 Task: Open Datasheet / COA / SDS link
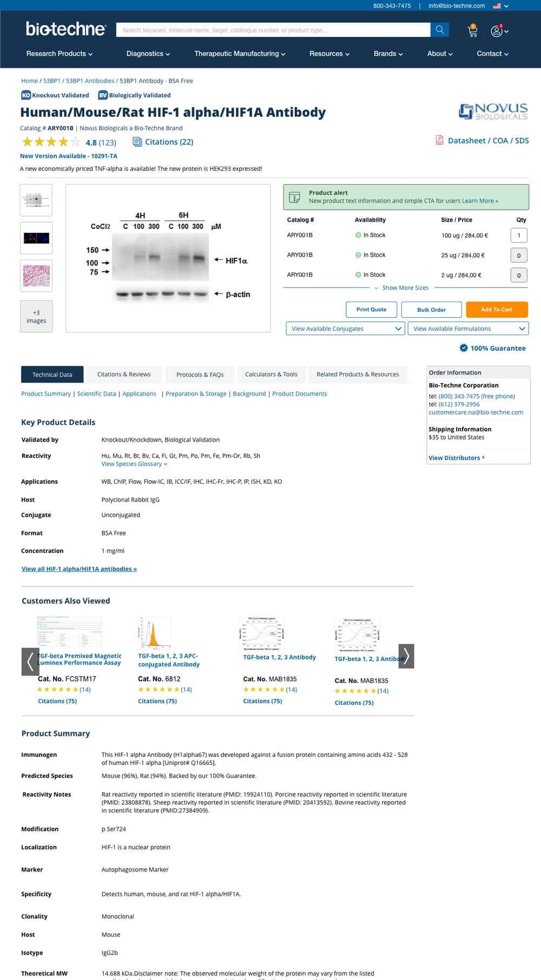tap(488, 141)
